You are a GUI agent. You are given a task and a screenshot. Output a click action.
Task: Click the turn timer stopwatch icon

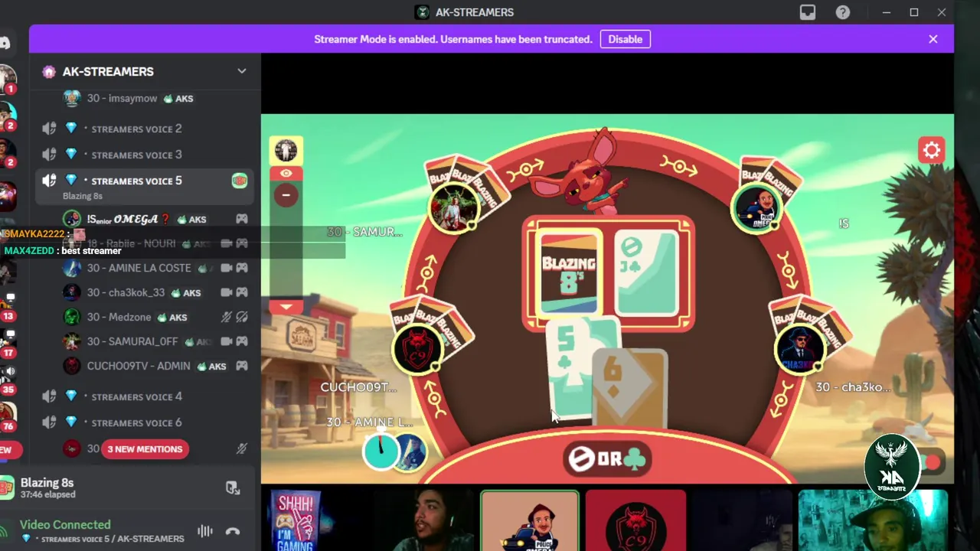point(381,451)
